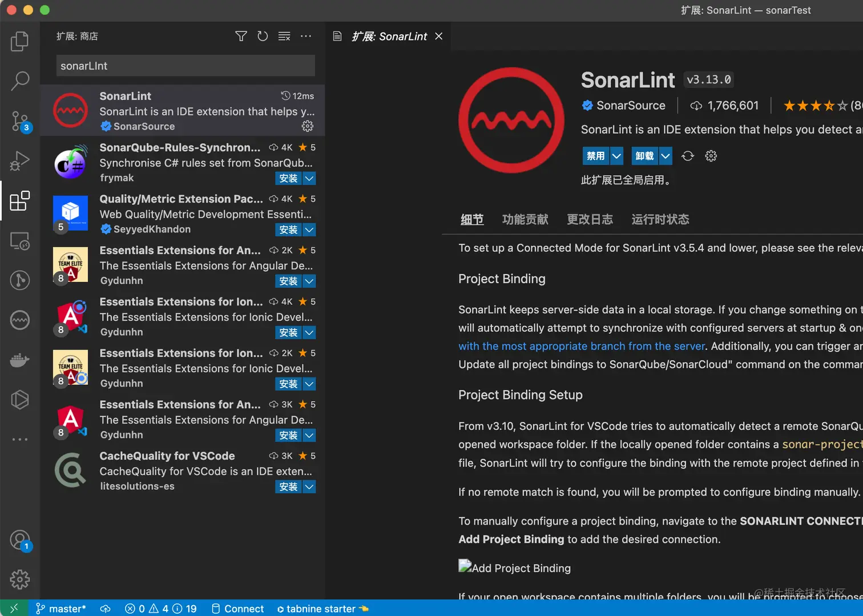Install SonarQube-Rules-Synchroniser extension
The height and width of the screenshot is (616, 863).
pos(288,179)
